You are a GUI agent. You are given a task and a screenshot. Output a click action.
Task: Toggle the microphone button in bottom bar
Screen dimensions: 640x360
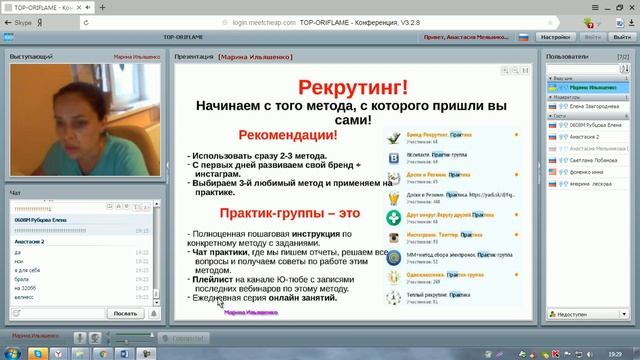(80, 338)
